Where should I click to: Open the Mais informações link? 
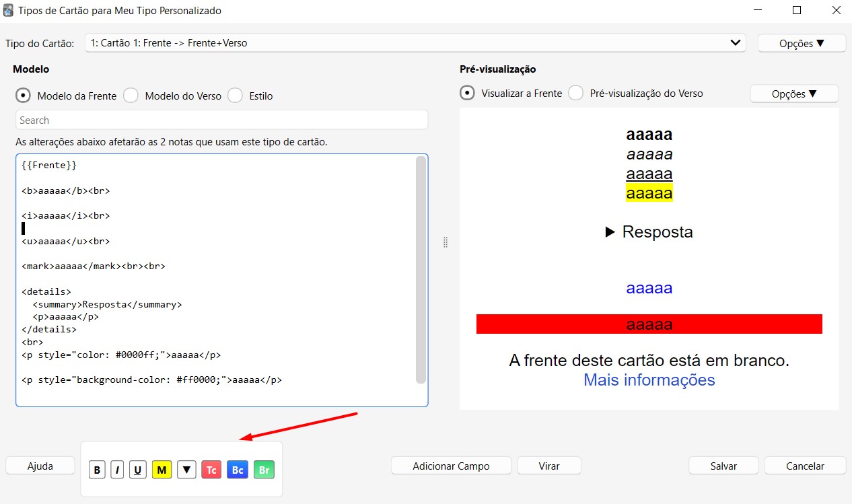649,380
